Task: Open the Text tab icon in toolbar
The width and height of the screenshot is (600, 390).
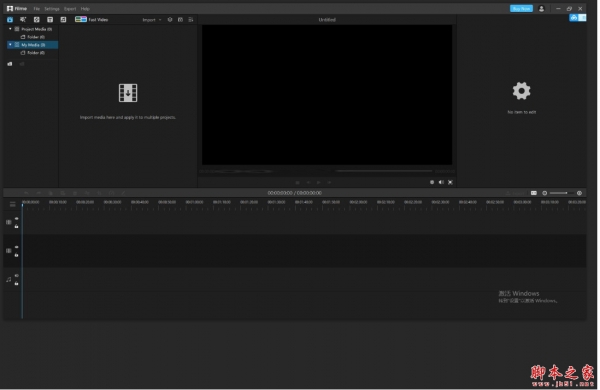Action: point(50,20)
